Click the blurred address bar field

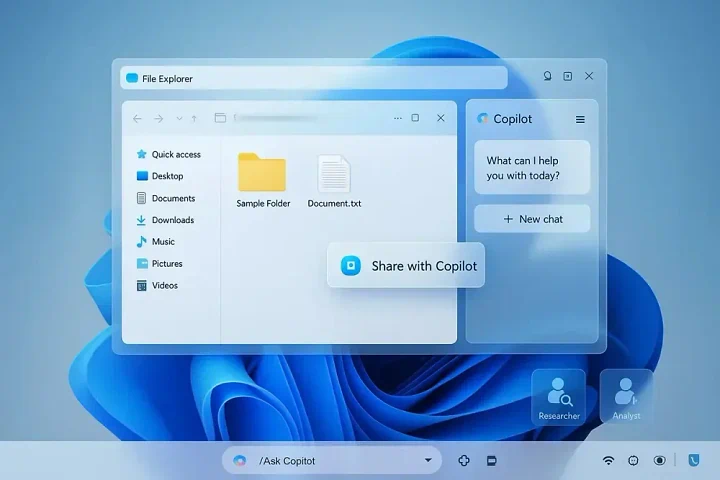[276, 118]
